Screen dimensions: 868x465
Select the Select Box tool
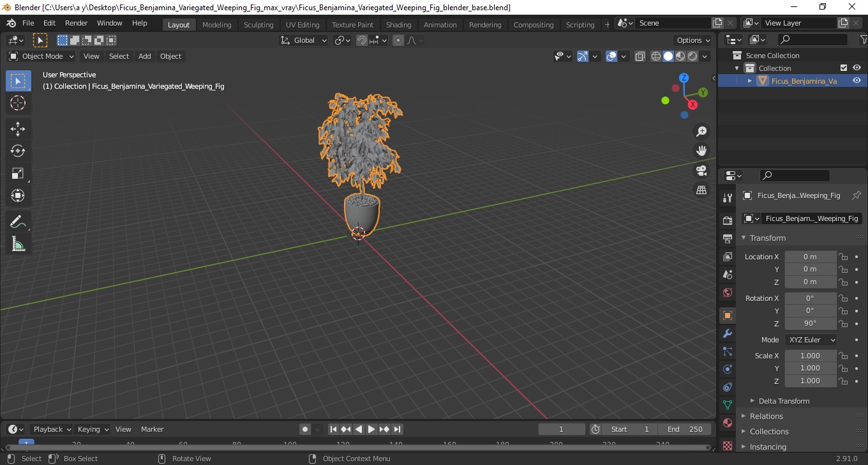pos(18,81)
